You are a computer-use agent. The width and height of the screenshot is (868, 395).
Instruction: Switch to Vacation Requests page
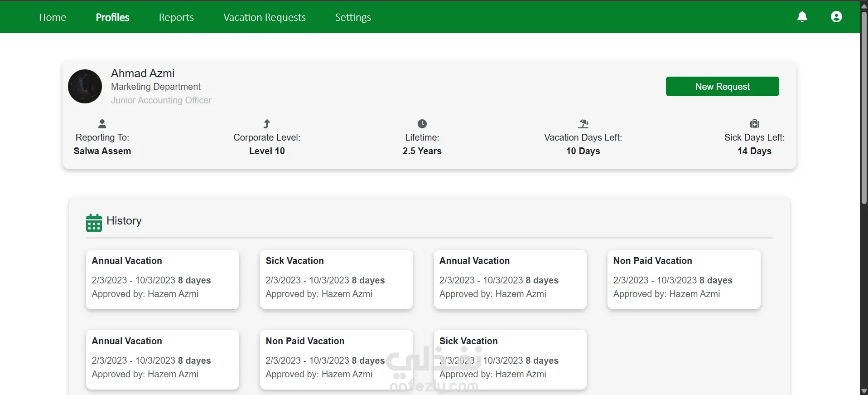click(x=265, y=17)
